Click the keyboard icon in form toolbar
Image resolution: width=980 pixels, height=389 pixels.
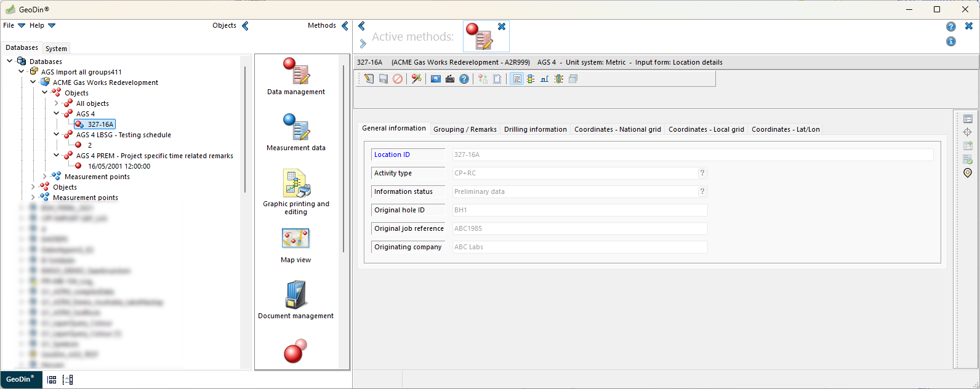click(450, 79)
